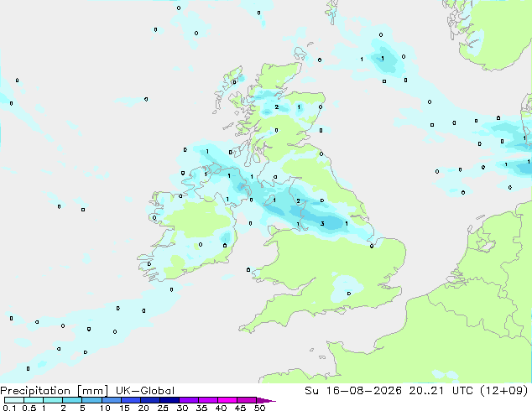
Task: Click the 35–40 mm legend swatch
Action: (x=207, y=400)
